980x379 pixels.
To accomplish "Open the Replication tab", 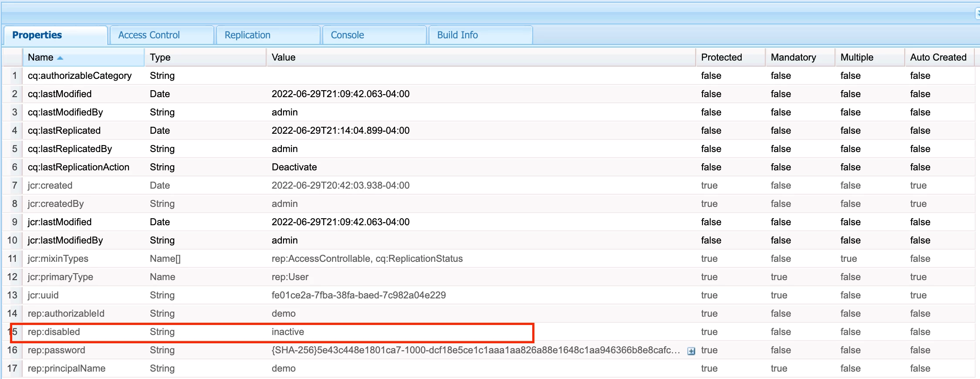I will coord(268,35).
